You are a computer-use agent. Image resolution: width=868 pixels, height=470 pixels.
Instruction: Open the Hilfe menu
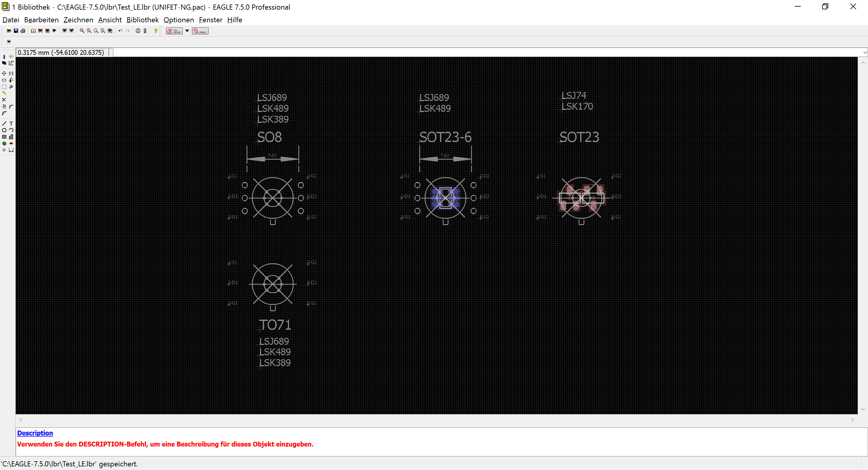tap(234, 20)
